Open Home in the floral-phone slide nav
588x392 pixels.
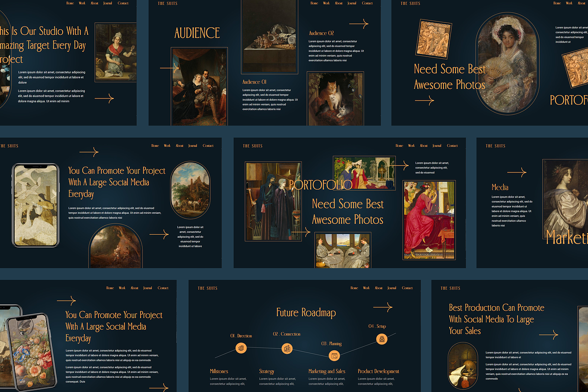[x=110, y=288]
